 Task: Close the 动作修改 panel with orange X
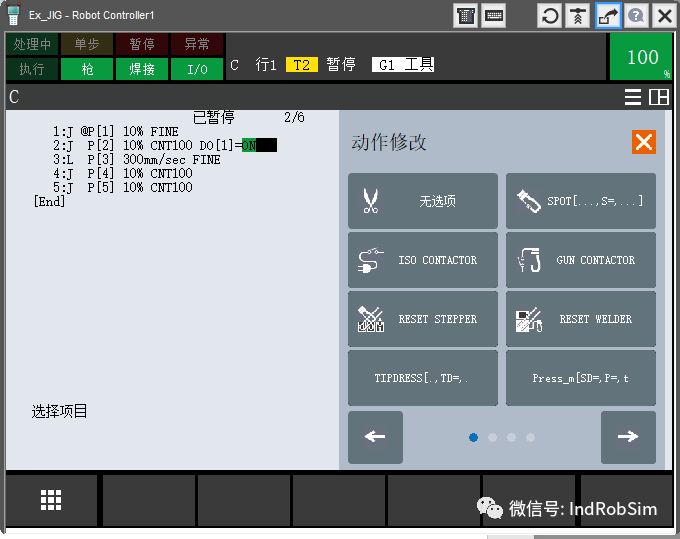[x=644, y=142]
